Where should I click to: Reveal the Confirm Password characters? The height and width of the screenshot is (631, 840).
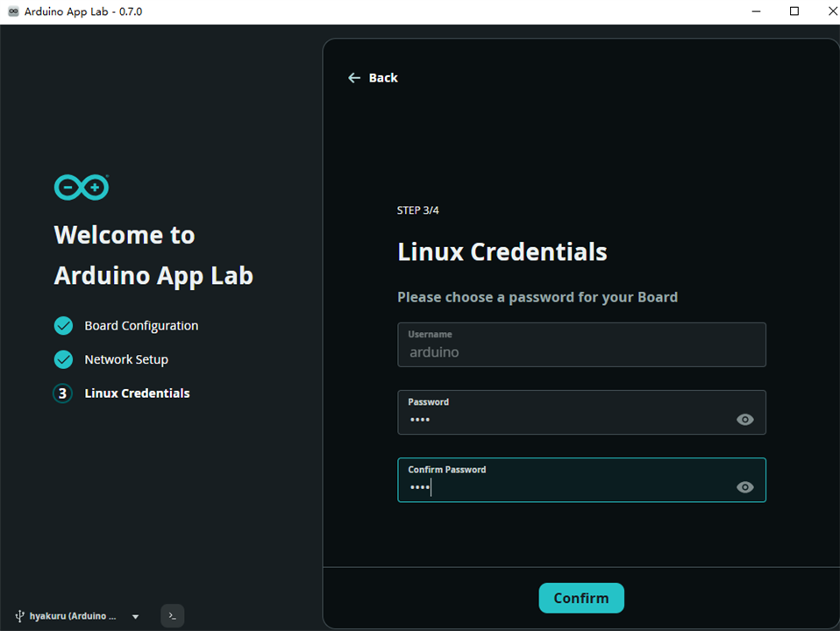click(744, 487)
